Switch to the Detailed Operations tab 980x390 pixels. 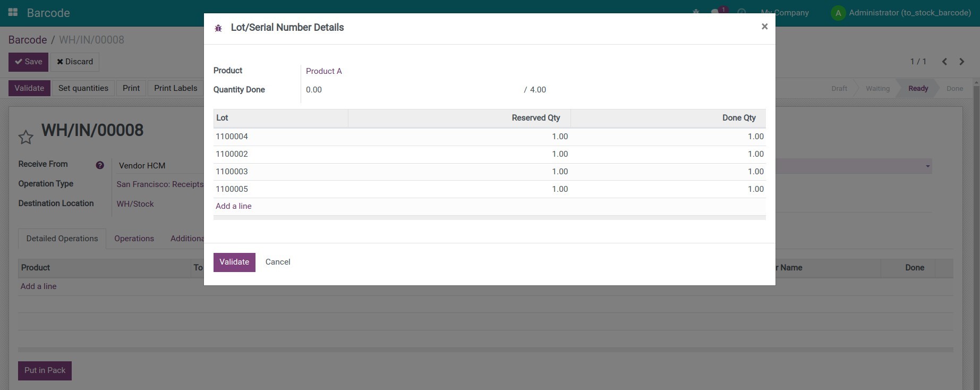pyautogui.click(x=62, y=239)
